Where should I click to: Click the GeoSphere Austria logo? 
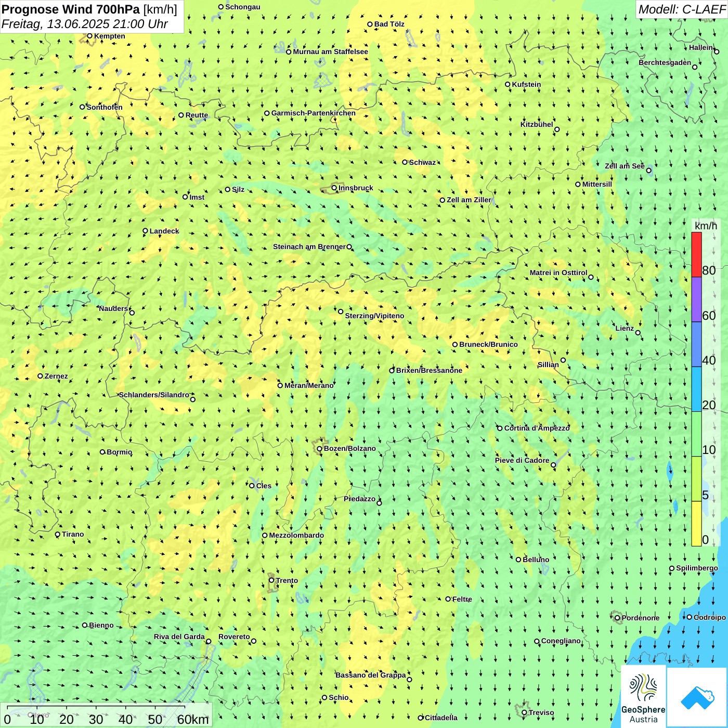643,696
